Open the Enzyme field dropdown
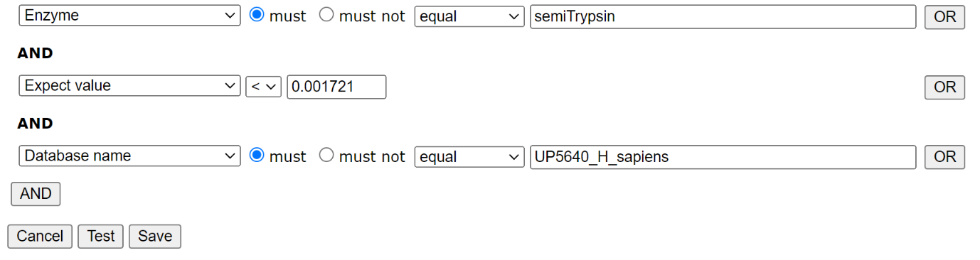The image size is (980, 260). click(x=129, y=16)
